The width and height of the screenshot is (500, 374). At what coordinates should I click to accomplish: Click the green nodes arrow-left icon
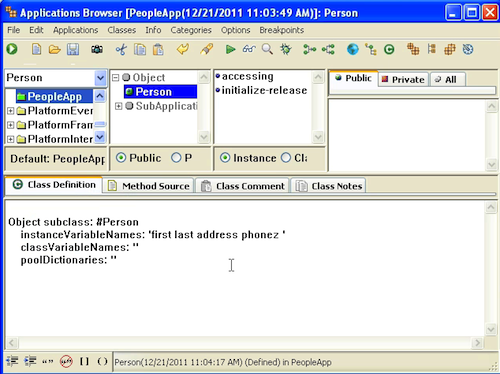click(x=328, y=50)
